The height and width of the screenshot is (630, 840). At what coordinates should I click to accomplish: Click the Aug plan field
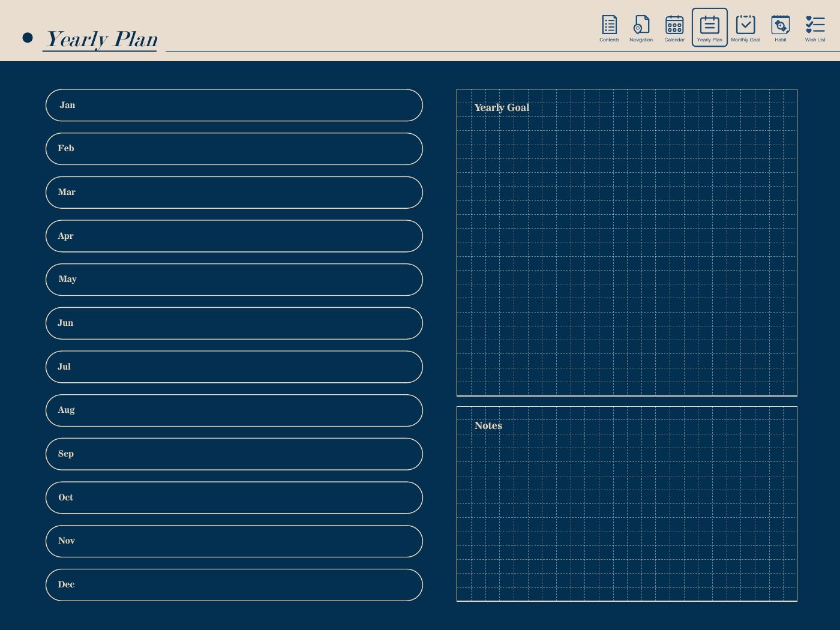click(234, 410)
